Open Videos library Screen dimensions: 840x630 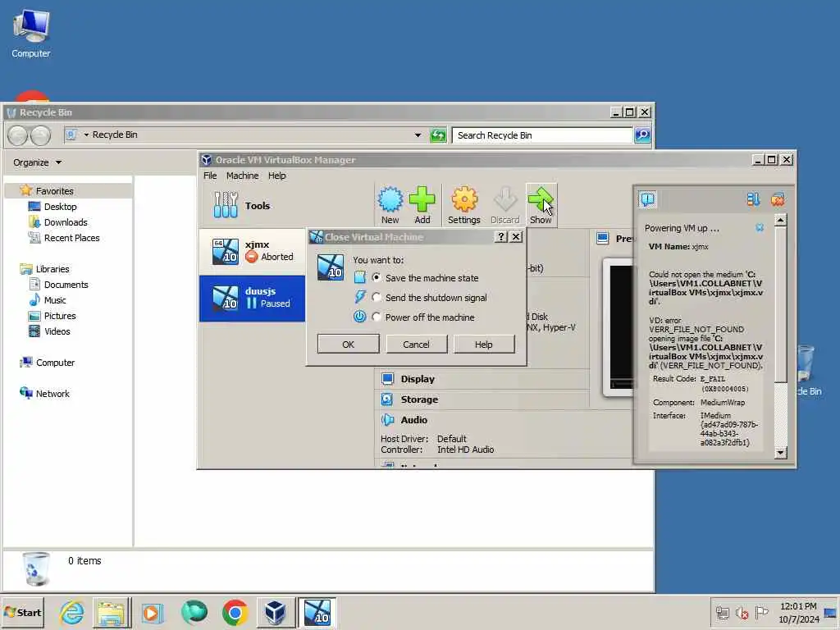[57, 331]
